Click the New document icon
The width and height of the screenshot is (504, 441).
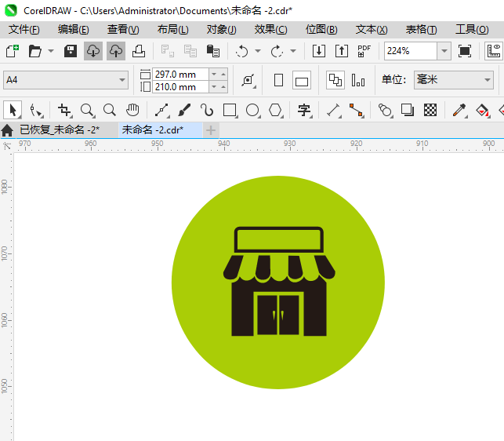coord(13,51)
